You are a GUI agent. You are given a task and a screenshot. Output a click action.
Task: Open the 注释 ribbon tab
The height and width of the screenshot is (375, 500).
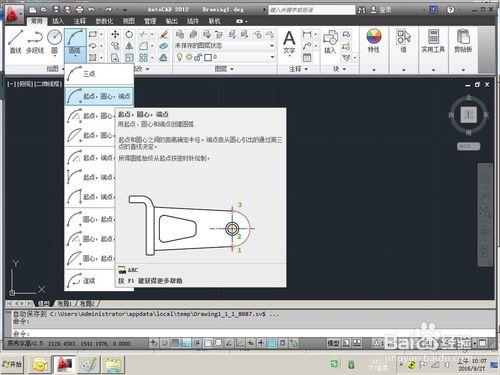79,21
